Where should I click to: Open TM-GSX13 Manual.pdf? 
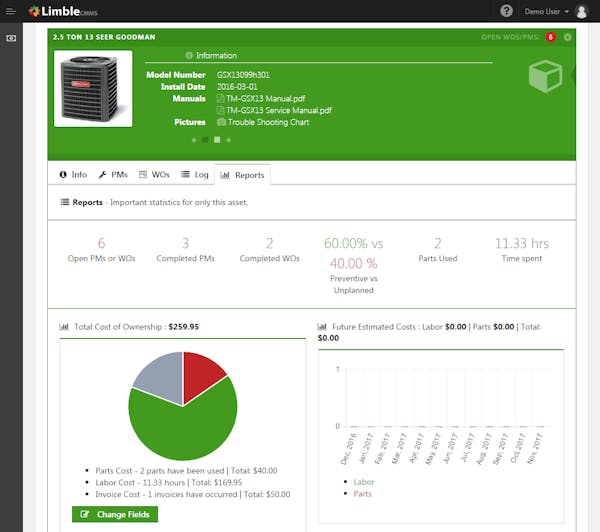266,98
